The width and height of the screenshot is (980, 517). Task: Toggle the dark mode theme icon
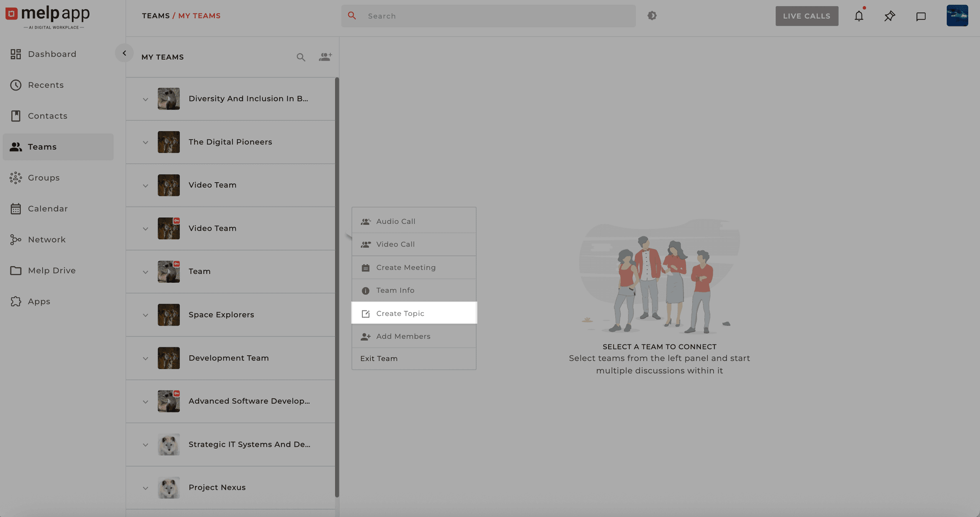[x=652, y=16]
